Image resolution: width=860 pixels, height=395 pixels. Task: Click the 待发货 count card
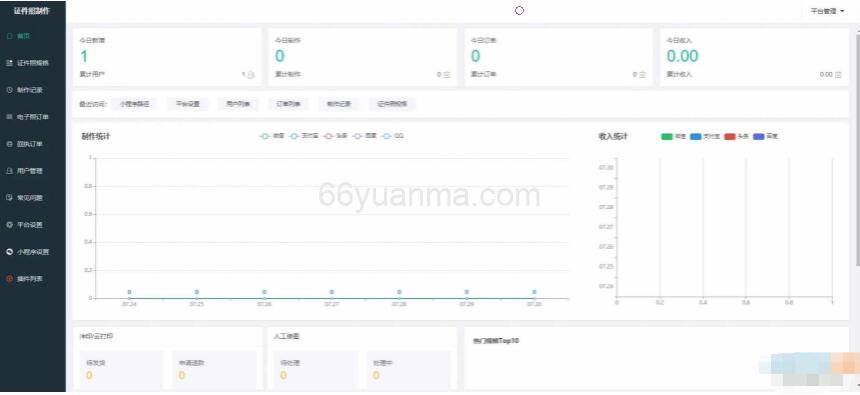point(121,370)
